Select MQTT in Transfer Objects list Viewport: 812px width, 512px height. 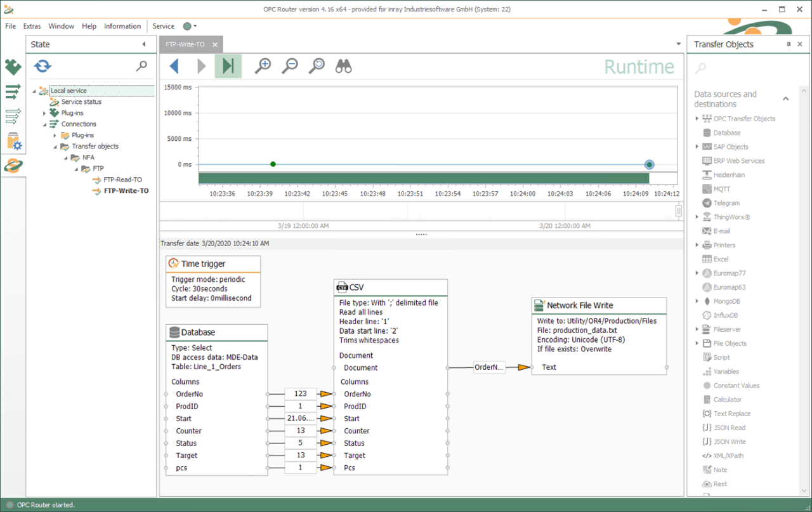(x=721, y=189)
